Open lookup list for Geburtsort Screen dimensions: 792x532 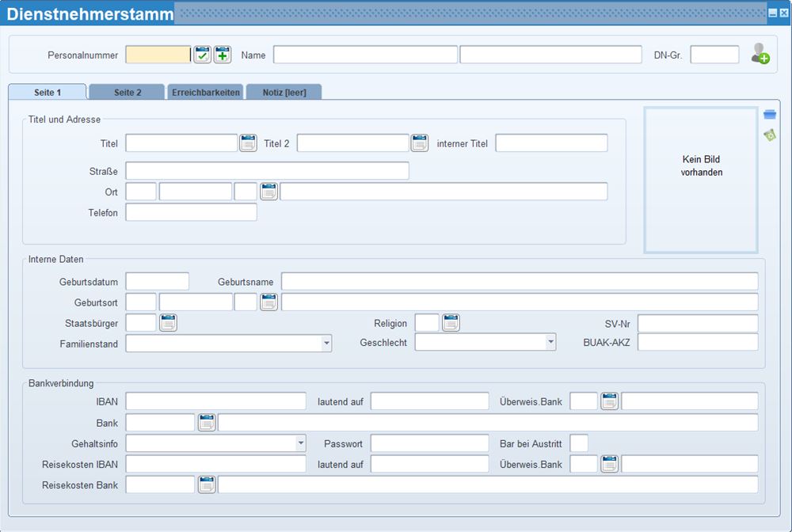pos(268,302)
